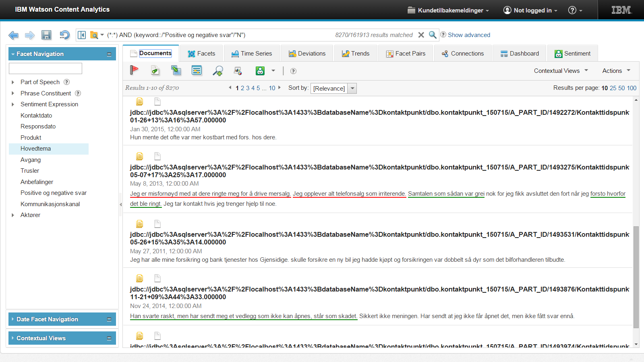This screenshot has height=362, width=644.
Task: Click the toolbar help question mark icon
Action: click(x=293, y=71)
